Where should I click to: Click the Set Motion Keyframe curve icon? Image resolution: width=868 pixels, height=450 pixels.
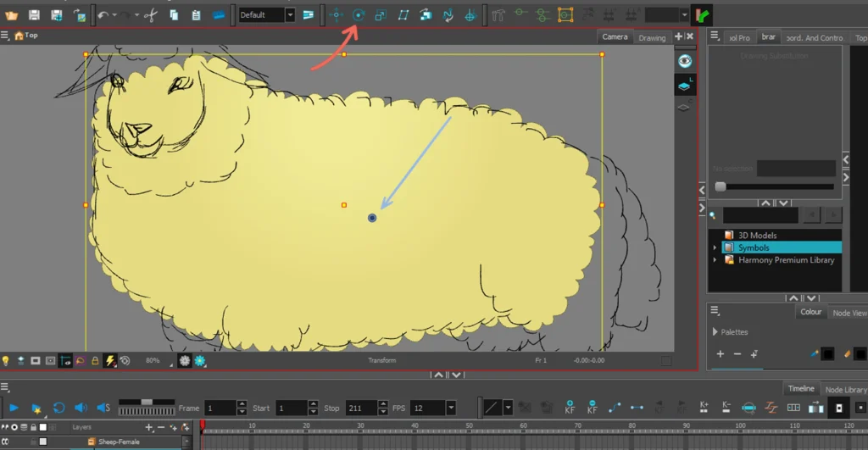(x=615, y=408)
